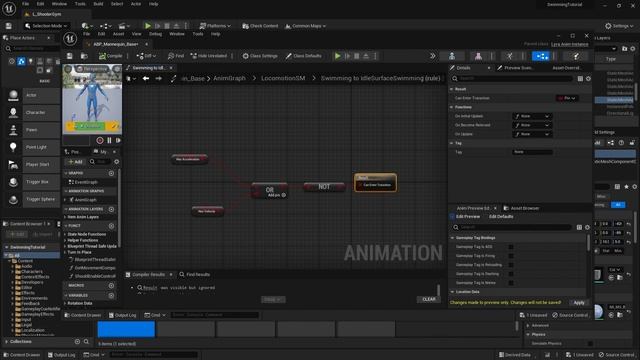Image resolution: width=640 pixels, height=360 pixels.
Task: Click AnimGraph in breadcrumb path
Action: pyautogui.click(x=229, y=78)
